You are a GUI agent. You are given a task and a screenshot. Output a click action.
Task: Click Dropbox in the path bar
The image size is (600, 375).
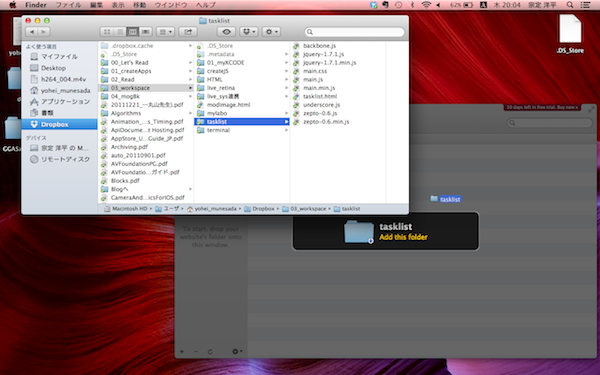(x=259, y=209)
